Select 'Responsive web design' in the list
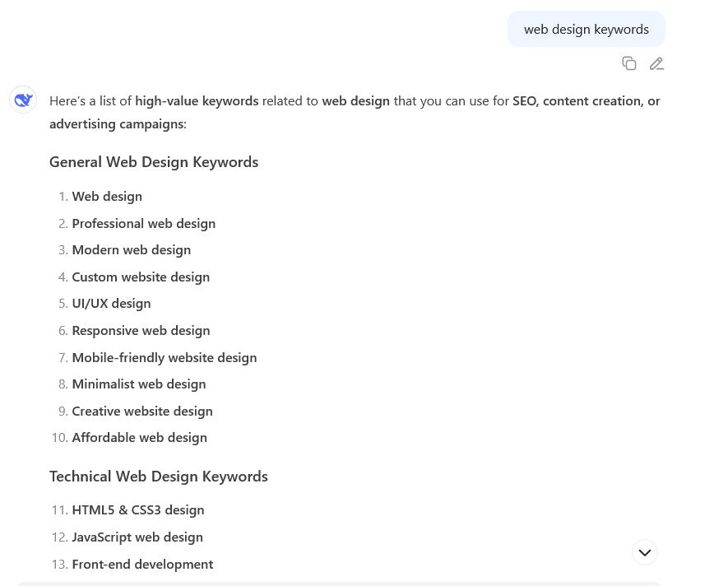The image size is (728, 586). click(141, 330)
